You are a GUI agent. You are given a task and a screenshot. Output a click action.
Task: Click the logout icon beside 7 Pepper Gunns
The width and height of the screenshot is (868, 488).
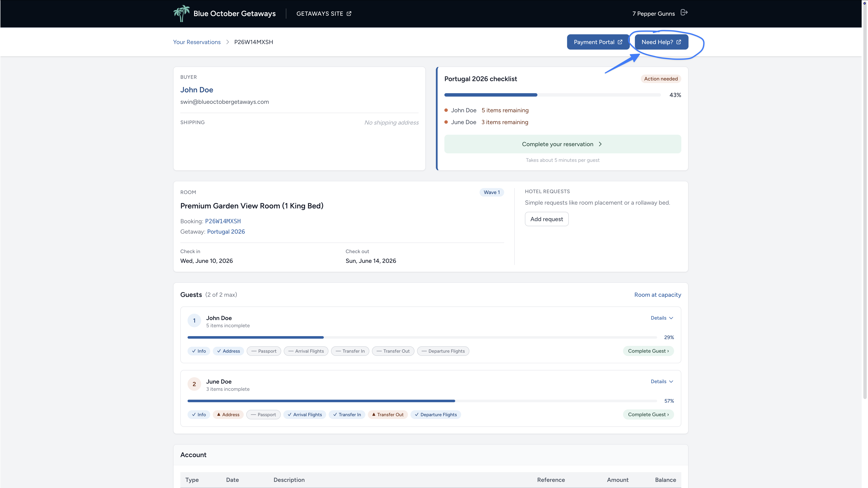click(684, 13)
